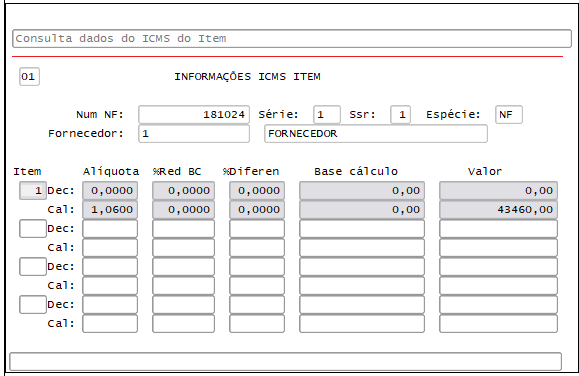579x376 pixels.
Task: Select the FORNECEDOR name field
Action: pyautogui.click(x=376, y=133)
